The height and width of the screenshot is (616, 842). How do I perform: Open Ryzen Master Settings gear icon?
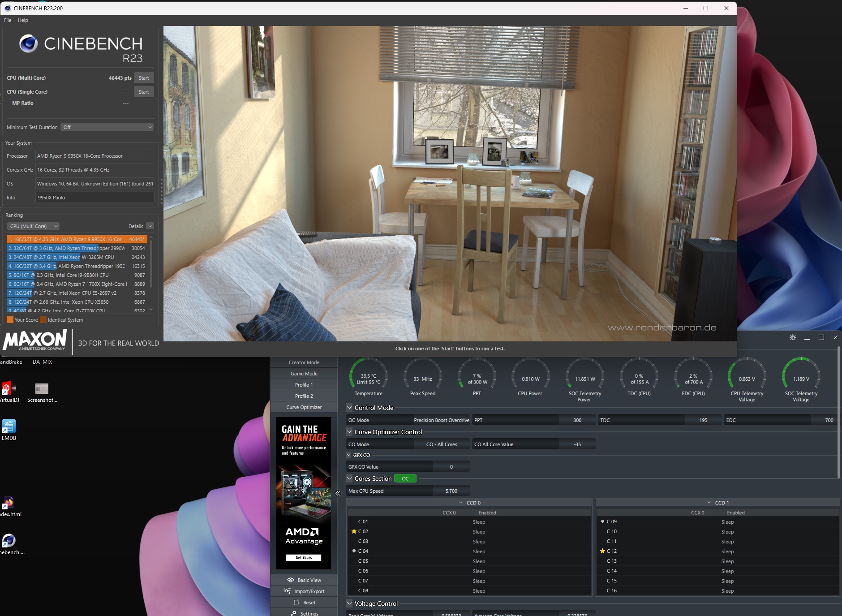[294, 613]
